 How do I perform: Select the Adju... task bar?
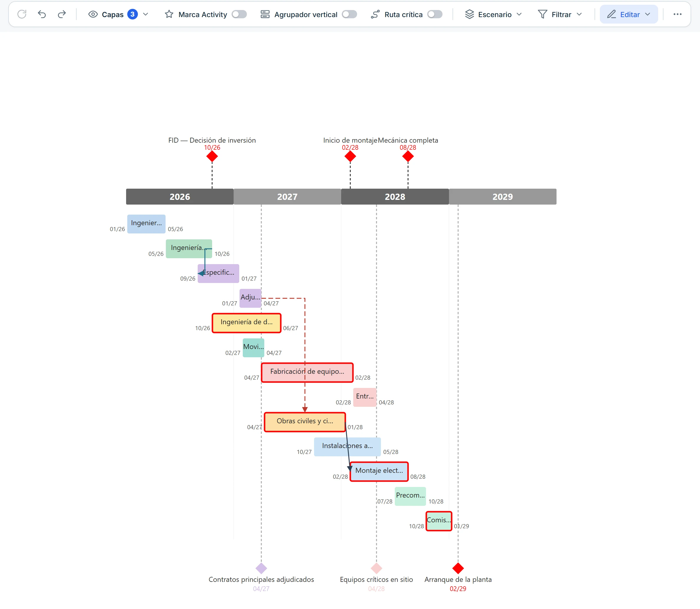tap(250, 298)
